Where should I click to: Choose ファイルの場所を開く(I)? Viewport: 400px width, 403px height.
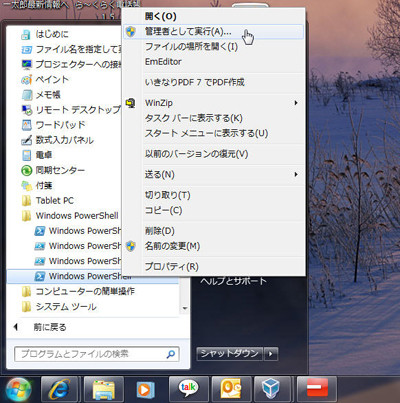(213, 47)
